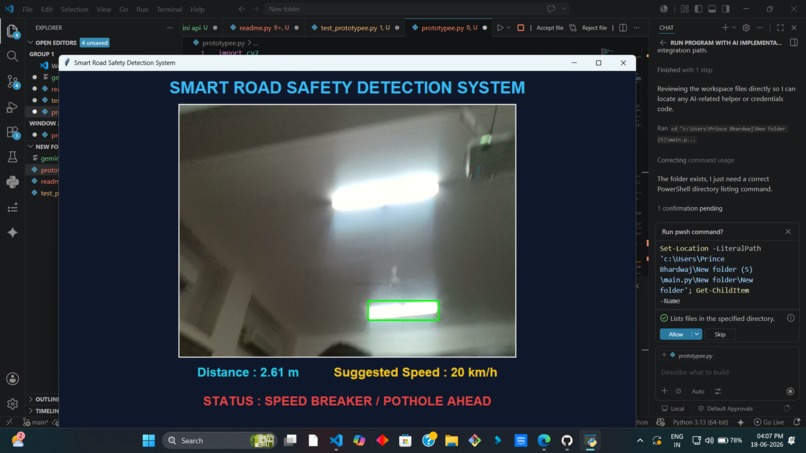Viewport: 806px width, 453px height.
Task: Open the Manage gear in activity bar
Action: 12,404
